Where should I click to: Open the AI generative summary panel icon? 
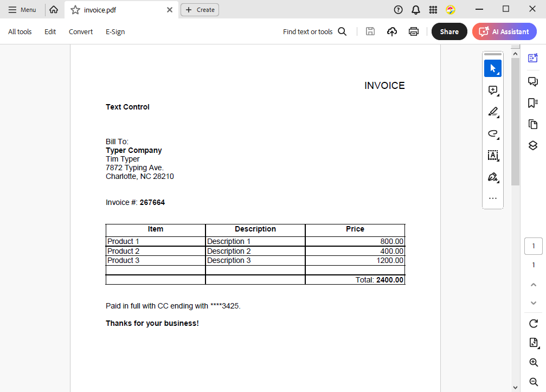[x=533, y=58]
